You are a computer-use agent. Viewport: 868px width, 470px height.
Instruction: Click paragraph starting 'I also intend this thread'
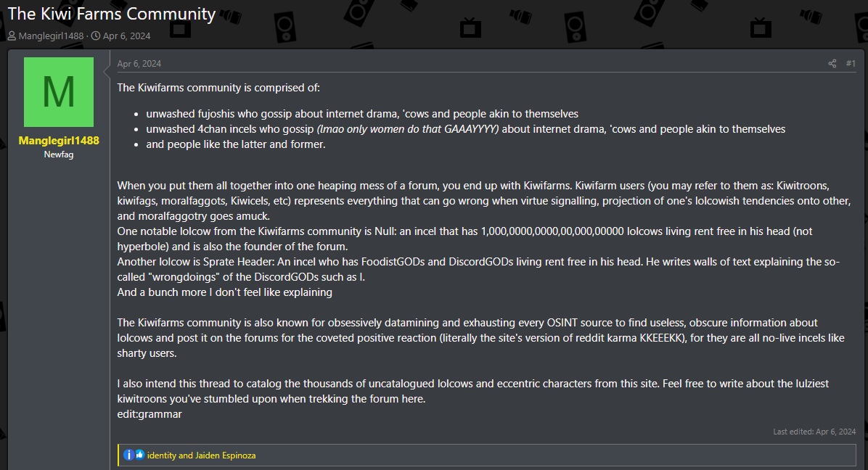pos(472,391)
